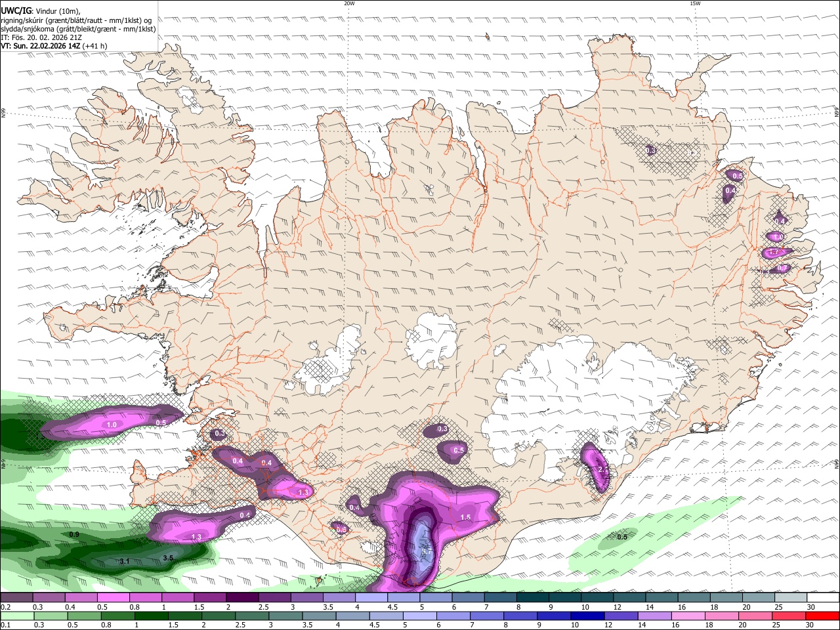Screen dimensions: 840x630
Task: Click the 'slydda/snjókoma (grátt/bleikt/grænt - mm/1klst)' line
Action: point(78,29)
